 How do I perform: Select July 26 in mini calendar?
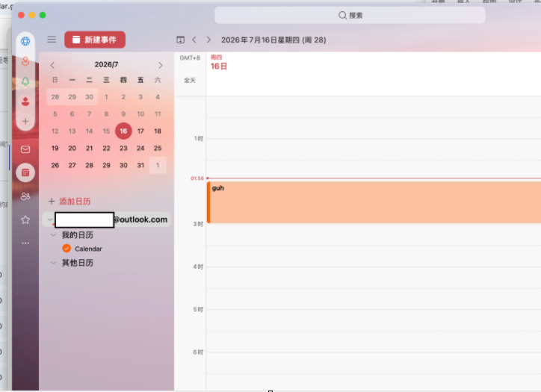[x=55, y=166]
